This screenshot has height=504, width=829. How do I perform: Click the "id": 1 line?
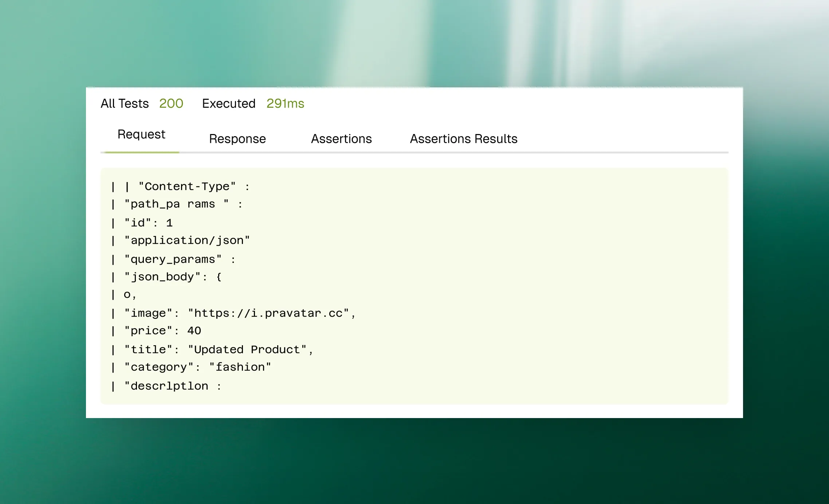tap(149, 223)
